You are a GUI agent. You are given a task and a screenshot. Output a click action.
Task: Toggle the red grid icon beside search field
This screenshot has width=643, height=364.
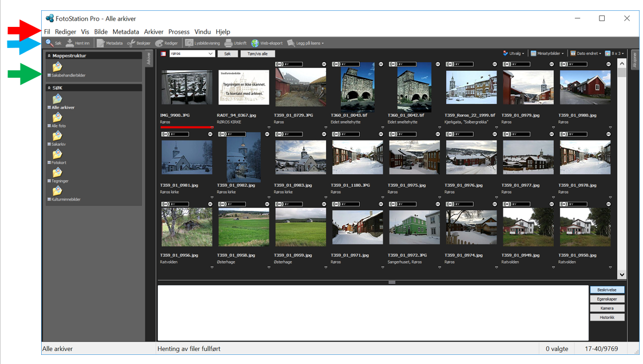(x=163, y=54)
